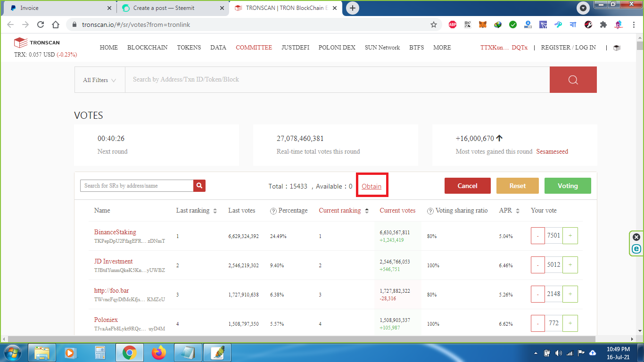Open the TOKENS menu
Screen dimensions: 644x362
pyautogui.click(x=189, y=48)
